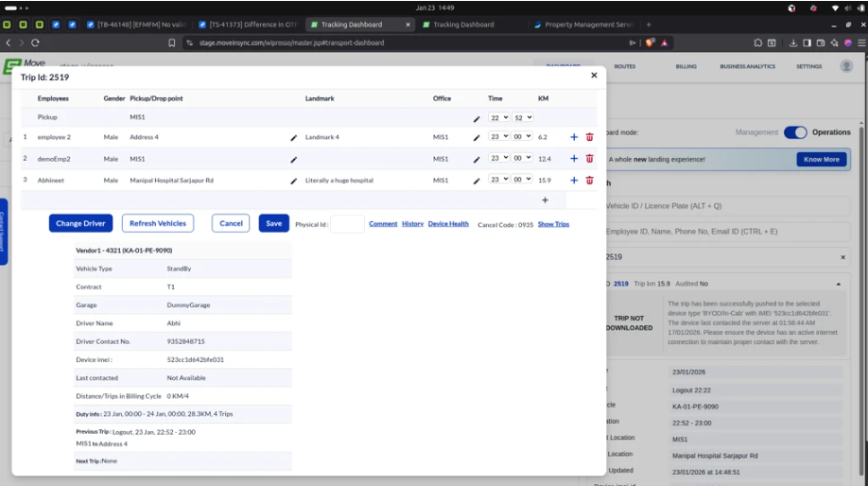Click the Physical Id input field

347,224
